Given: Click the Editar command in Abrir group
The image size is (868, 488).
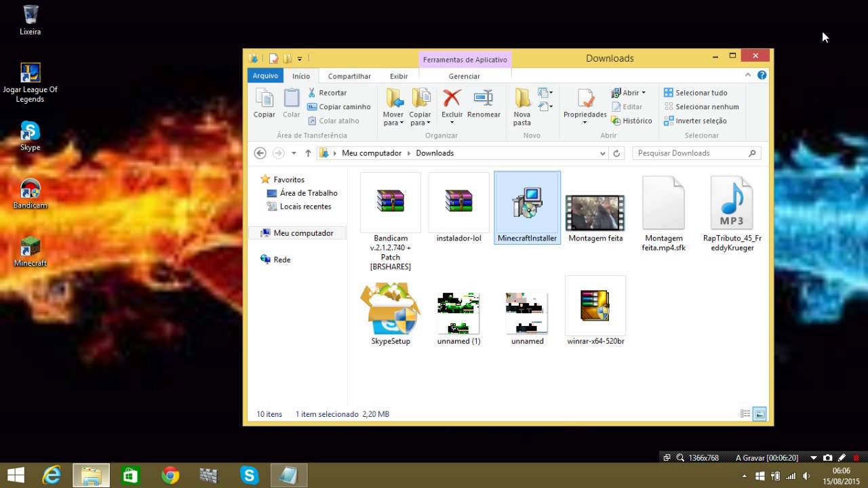Looking at the screenshot, I should [x=627, y=106].
